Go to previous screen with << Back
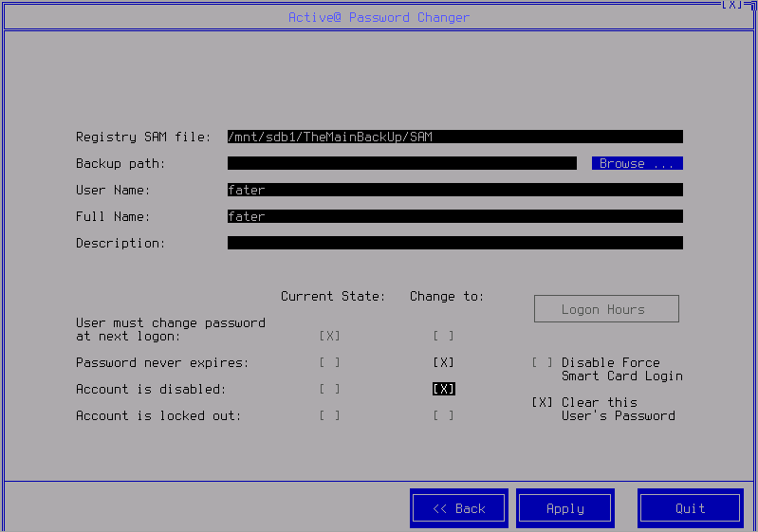 (x=459, y=508)
